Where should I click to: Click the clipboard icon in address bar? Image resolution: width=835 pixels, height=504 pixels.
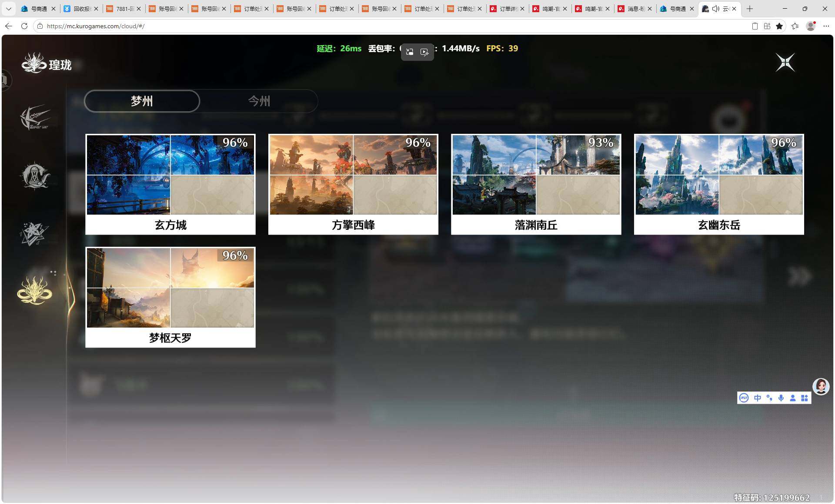point(755,26)
